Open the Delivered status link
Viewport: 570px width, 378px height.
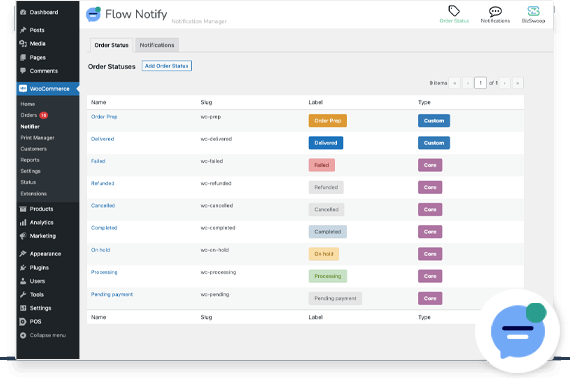(x=103, y=139)
